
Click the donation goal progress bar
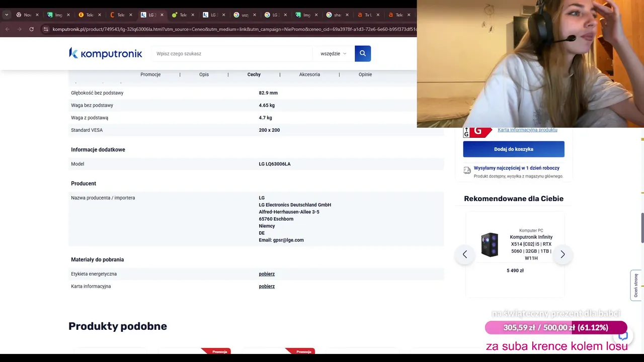(556, 328)
